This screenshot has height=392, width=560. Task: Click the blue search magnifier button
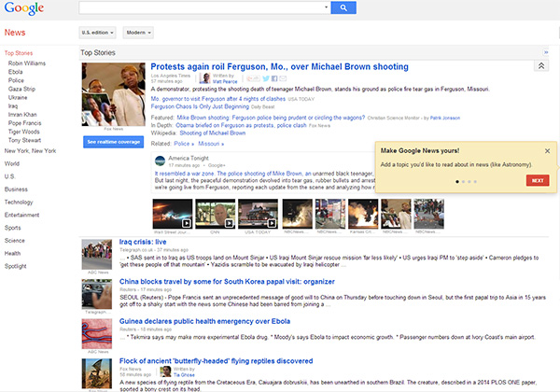click(x=344, y=8)
